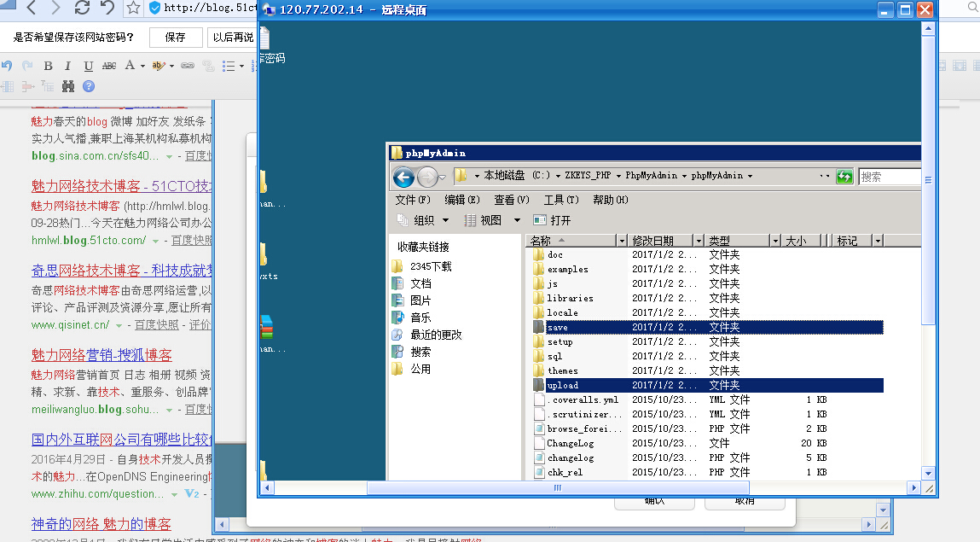Open 魅力网络技术博客 - 51CTO search result
This screenshot has height=542, width=980.
click(122, 186)
